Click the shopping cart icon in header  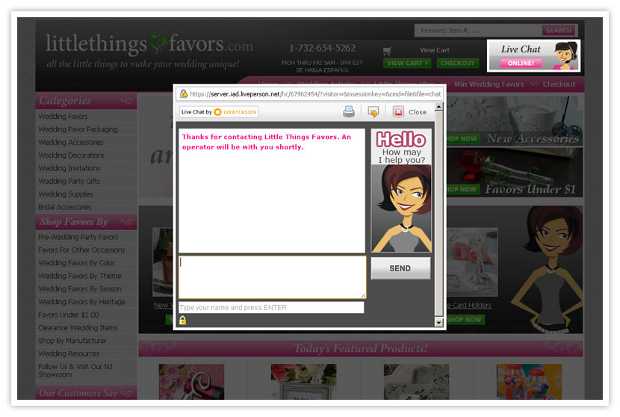[388, 50]
